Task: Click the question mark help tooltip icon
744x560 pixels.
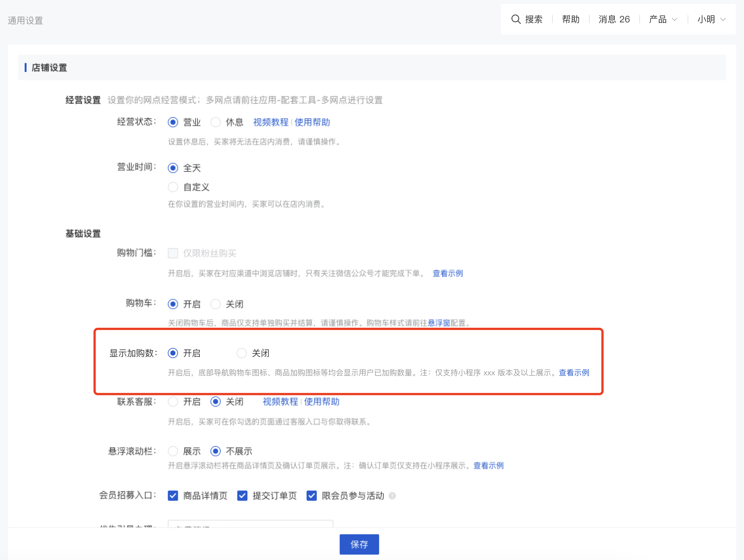Action: coord(392,496)
